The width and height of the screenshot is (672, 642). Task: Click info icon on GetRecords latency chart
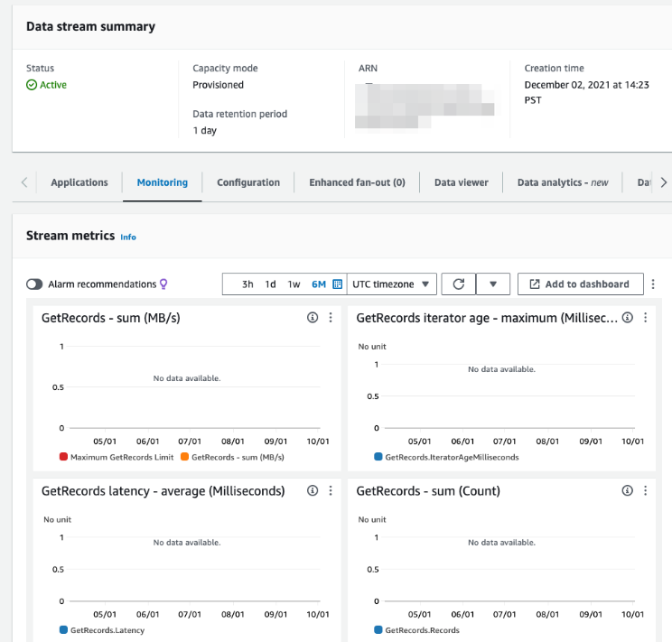point(313,490)
